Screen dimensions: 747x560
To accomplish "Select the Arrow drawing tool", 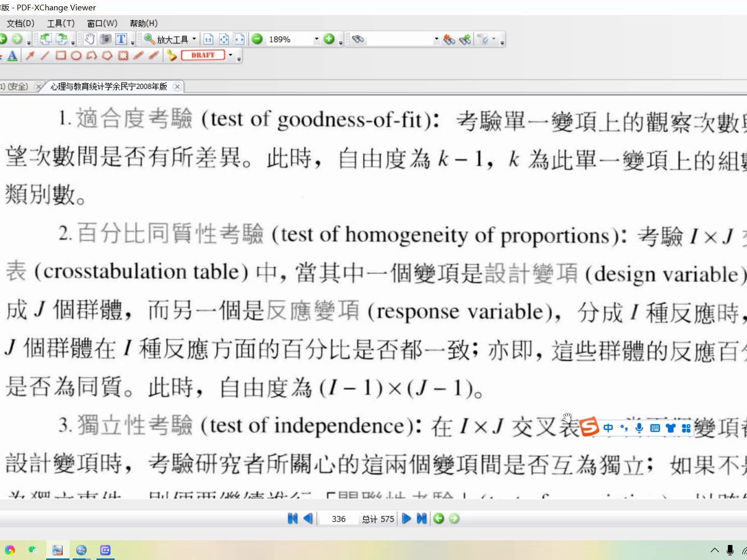I will click(x=30, y=55).
